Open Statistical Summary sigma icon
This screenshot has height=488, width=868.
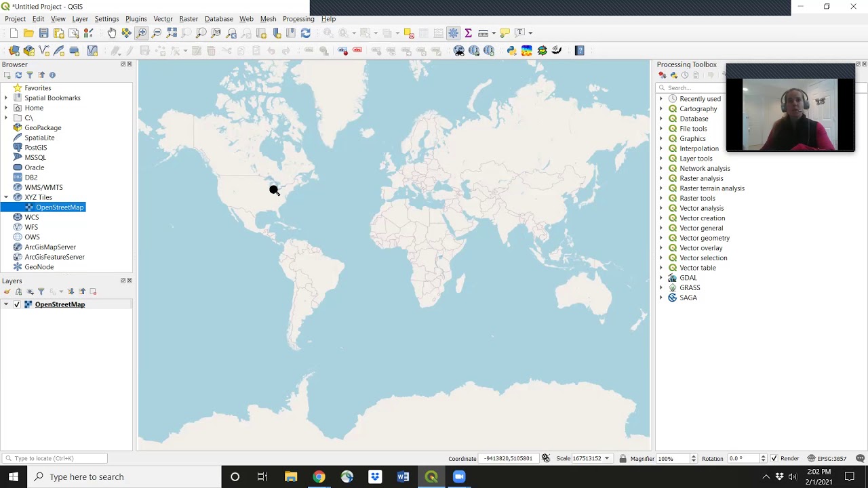point(468,33)
